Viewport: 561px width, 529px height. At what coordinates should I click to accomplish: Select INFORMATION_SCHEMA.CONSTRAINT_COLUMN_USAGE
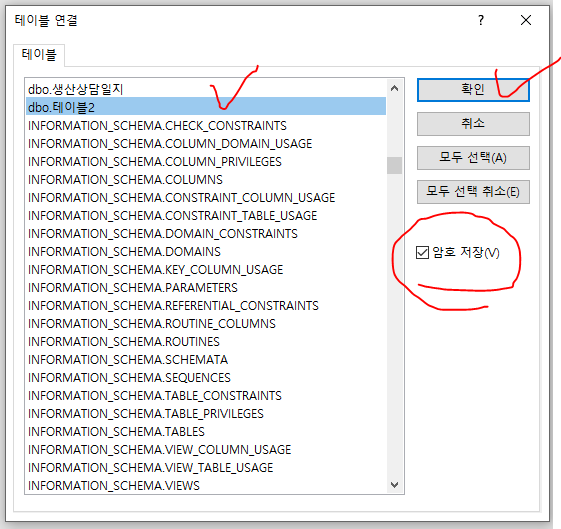tap(206, 197)
